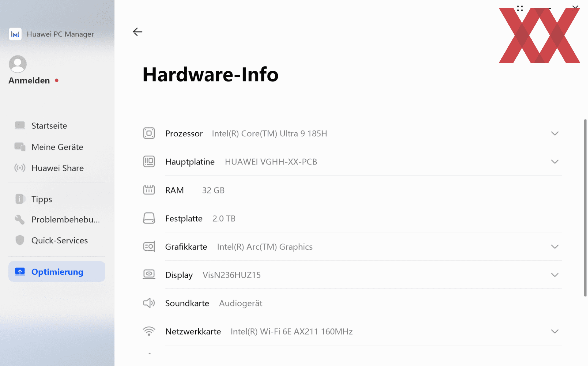
Task: Click the Netzwerkkarte Wi-Fi icon
Action: point(149,331)
